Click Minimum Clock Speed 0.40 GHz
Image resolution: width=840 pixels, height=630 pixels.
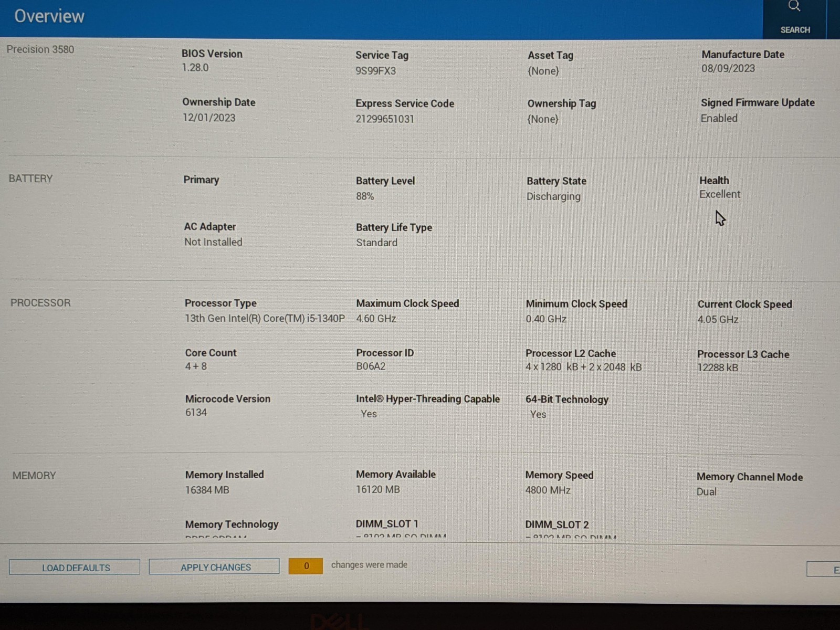546,319
